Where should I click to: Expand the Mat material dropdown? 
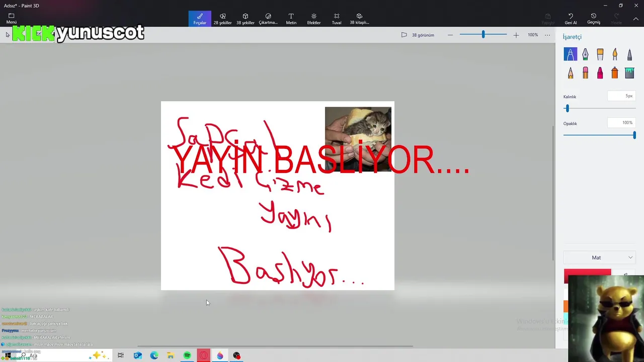click(x=599, y=257)
